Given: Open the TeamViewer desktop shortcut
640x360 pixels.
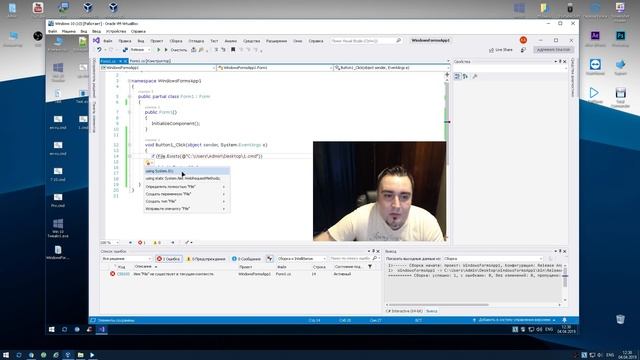Looking at the screenshot, I should [595, 65].
